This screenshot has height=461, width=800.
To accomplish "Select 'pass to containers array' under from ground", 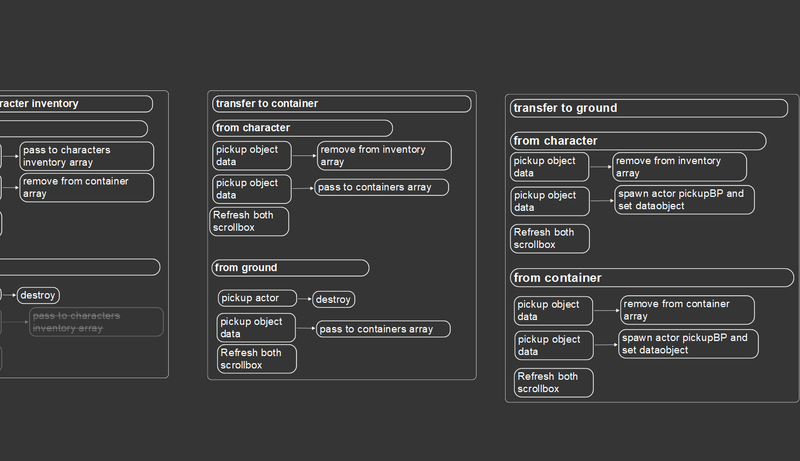I will pos(383,329).
